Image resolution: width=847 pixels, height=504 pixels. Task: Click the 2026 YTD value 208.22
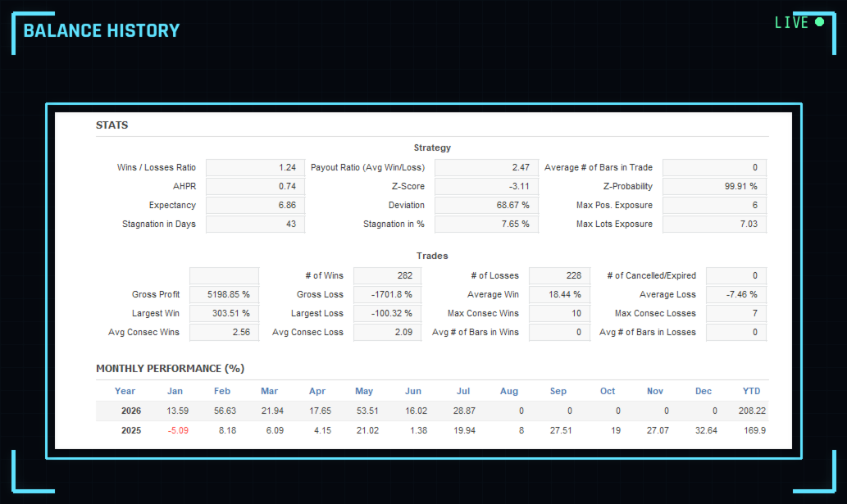point(752,411)
